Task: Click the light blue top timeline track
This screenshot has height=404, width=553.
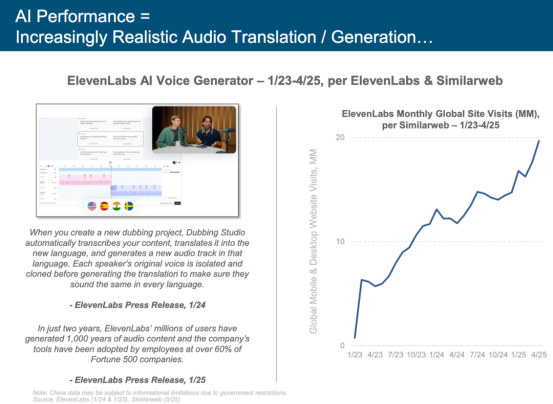Action: click(110, 170)
